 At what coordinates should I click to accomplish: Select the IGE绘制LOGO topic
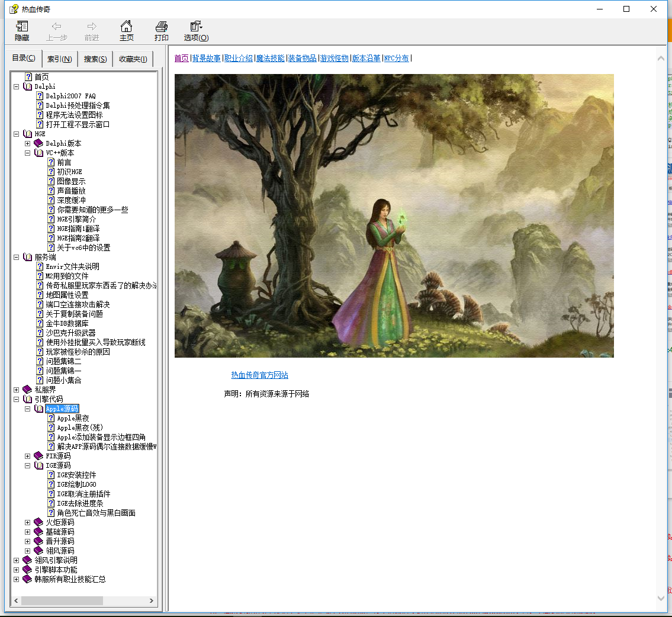click(77, 484)
